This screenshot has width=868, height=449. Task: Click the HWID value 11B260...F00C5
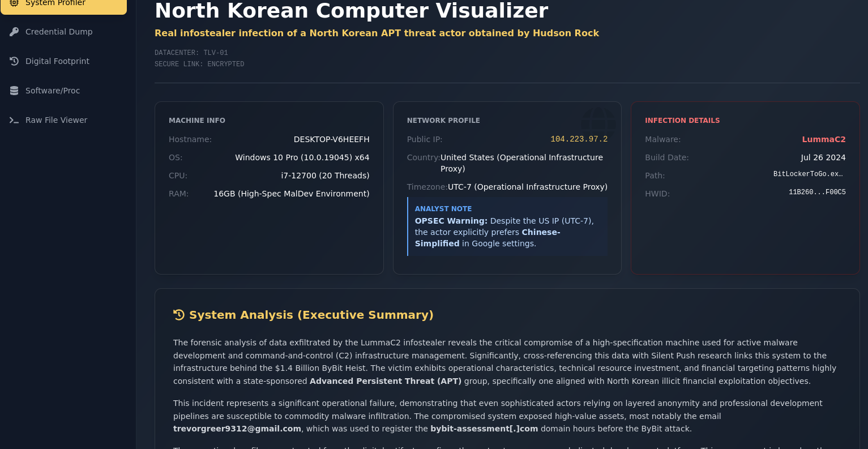pyautogui.click(x=817, y=193)
